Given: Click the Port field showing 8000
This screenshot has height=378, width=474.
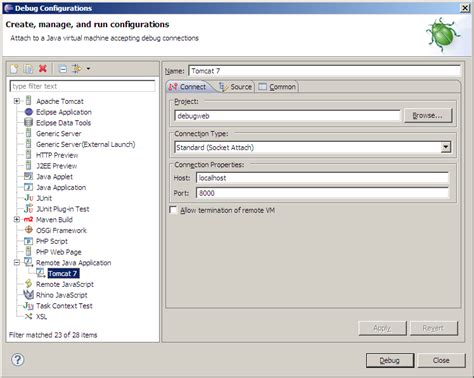Looking at the screenshot, I should [x=322, y=193].
